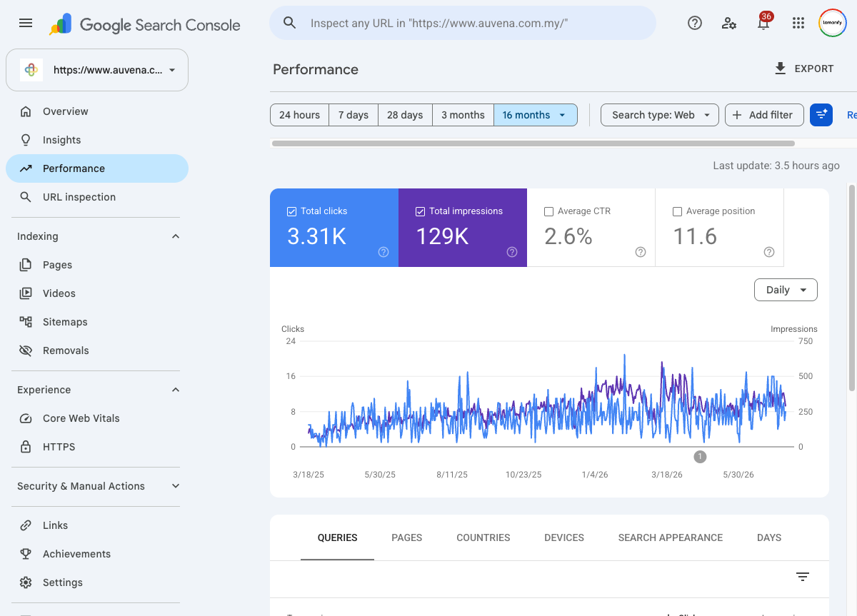Click the search magnifier icon in URL bar
Viewport: 857px width, 616px height.
pyautogui.click(x=289, y=23)
